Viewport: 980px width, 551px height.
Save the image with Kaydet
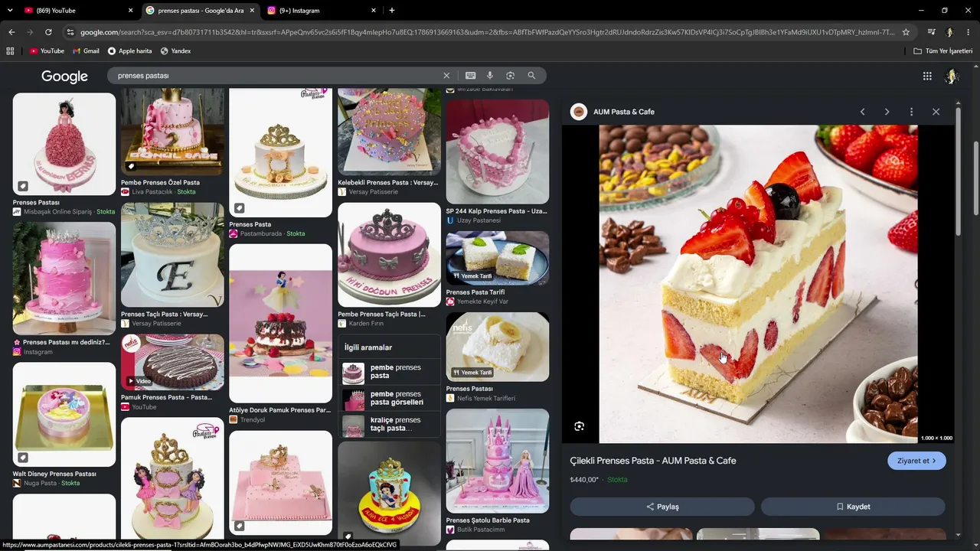(x=853, y=507)
